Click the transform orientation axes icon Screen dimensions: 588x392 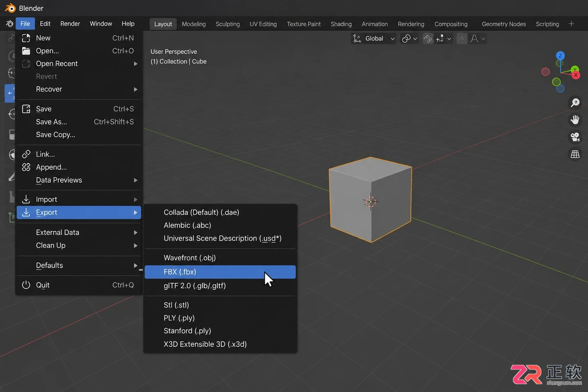click(357, 38)
